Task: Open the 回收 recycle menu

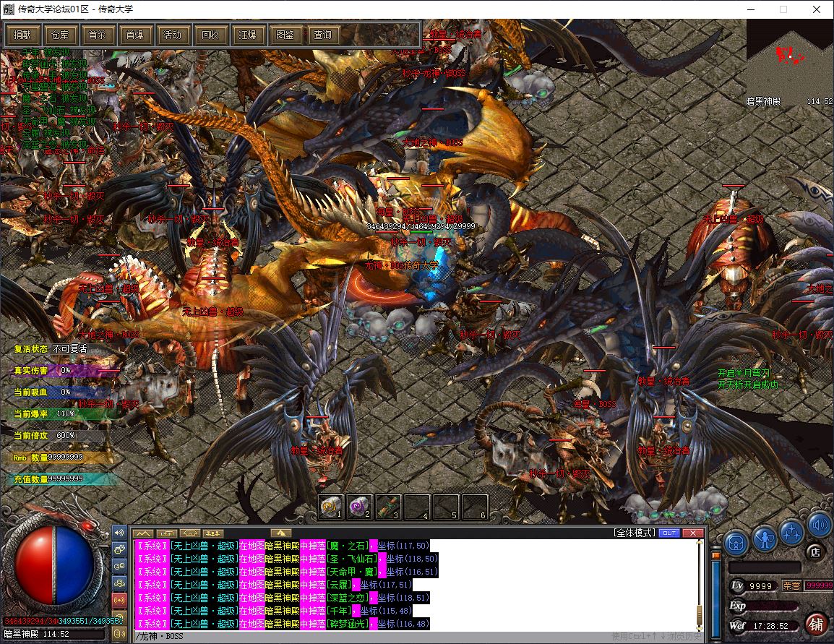Action: click(x=210, y=35)
